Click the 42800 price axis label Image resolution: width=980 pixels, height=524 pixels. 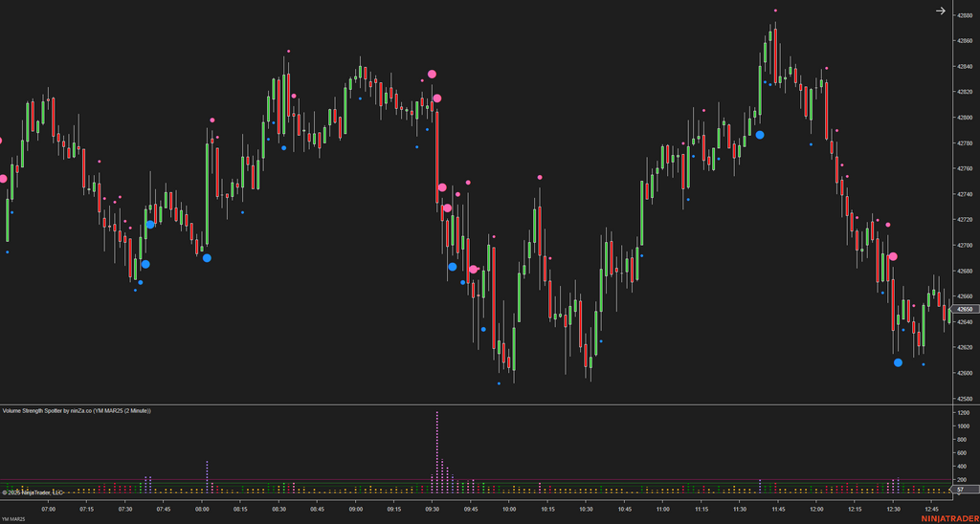965,118
